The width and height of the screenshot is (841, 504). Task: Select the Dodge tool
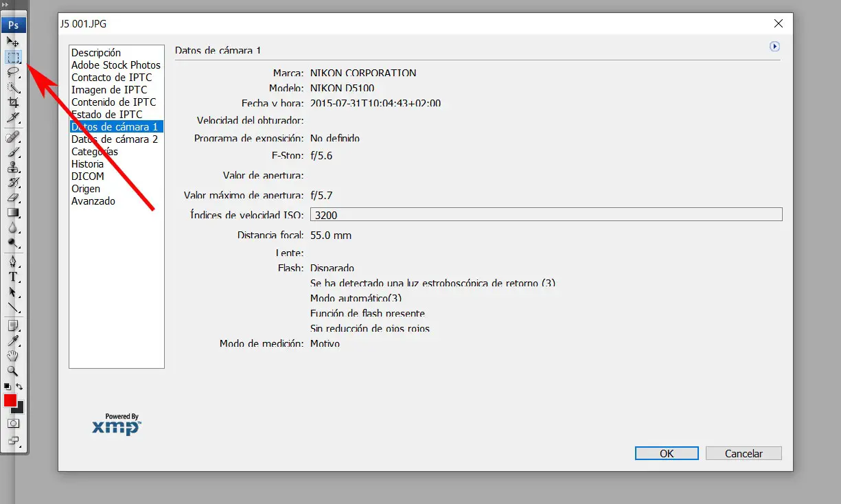[13, 243]
